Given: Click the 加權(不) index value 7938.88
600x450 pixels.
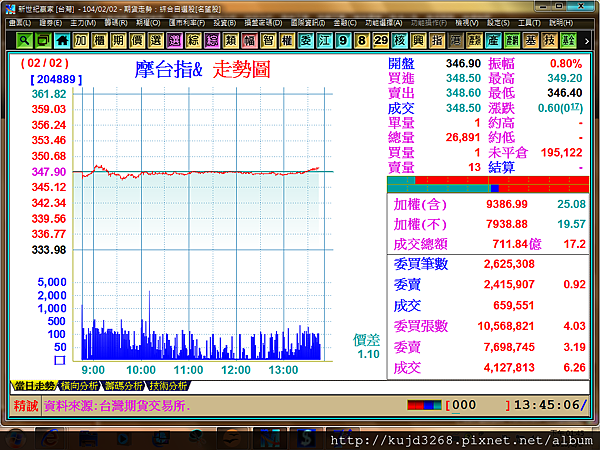Looking at the screenshot, I should click(507, 224).
